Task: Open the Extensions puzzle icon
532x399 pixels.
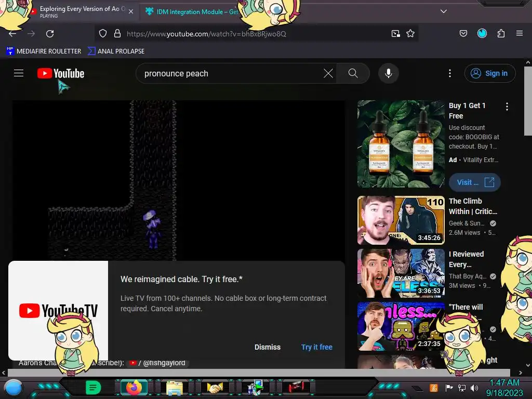Action: [x=501, y=33]
